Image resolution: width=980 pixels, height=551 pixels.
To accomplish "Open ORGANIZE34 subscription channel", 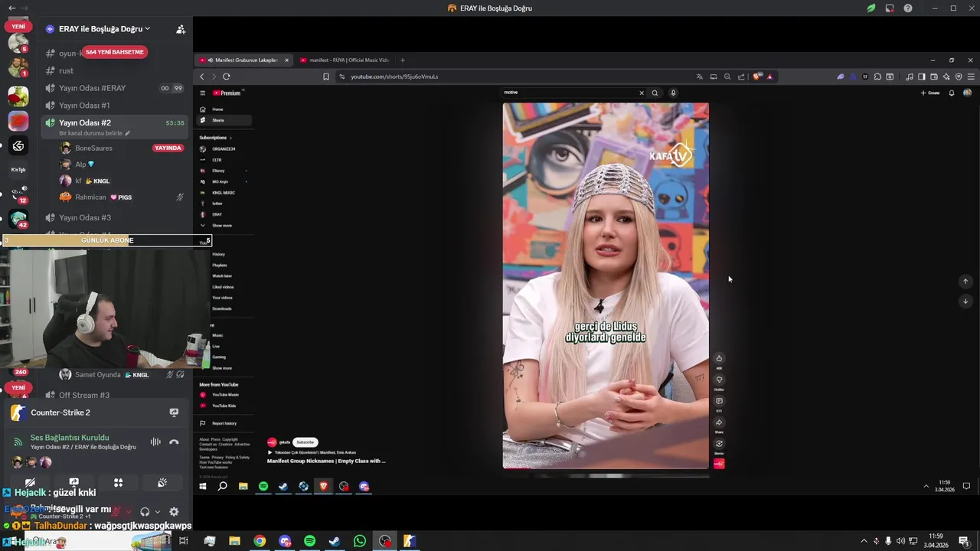I will [224, 148].
